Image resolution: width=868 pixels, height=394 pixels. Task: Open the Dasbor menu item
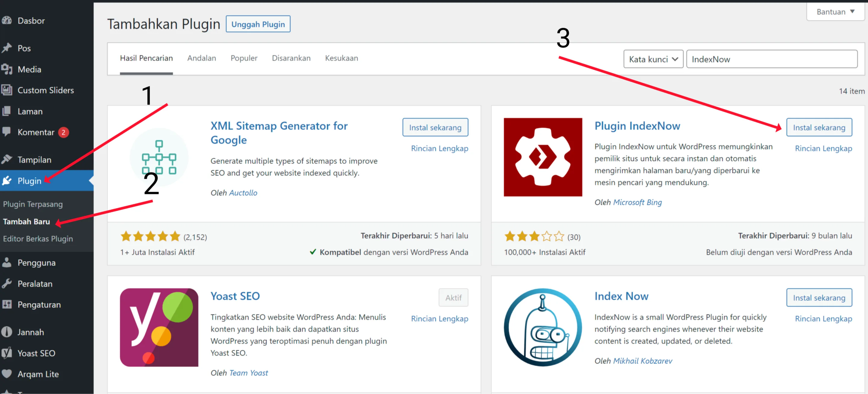coord(47,20)
